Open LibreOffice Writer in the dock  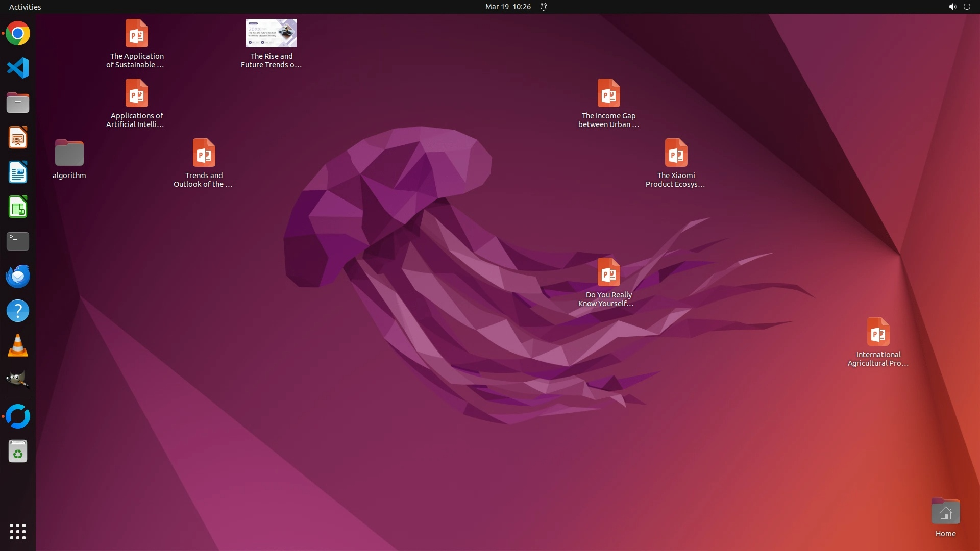point(18,172)
